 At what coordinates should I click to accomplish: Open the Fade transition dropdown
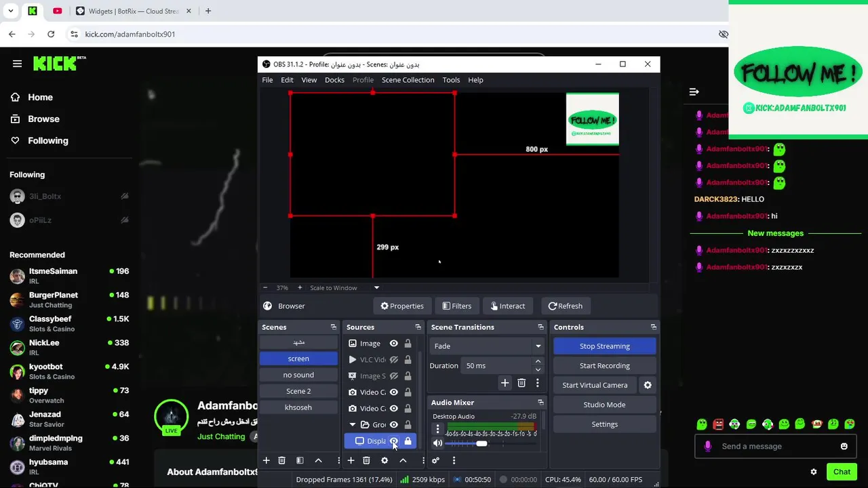tap(486, 346)
